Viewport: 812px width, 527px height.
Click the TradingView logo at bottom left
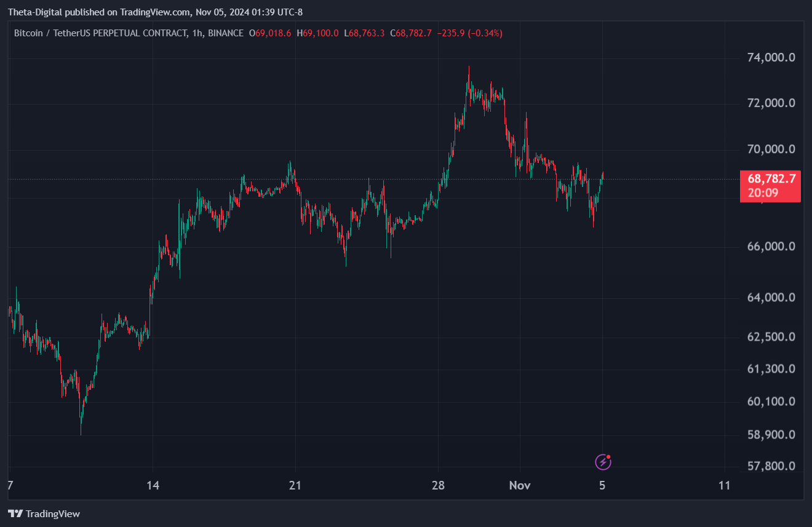click(x=44, y=513)
